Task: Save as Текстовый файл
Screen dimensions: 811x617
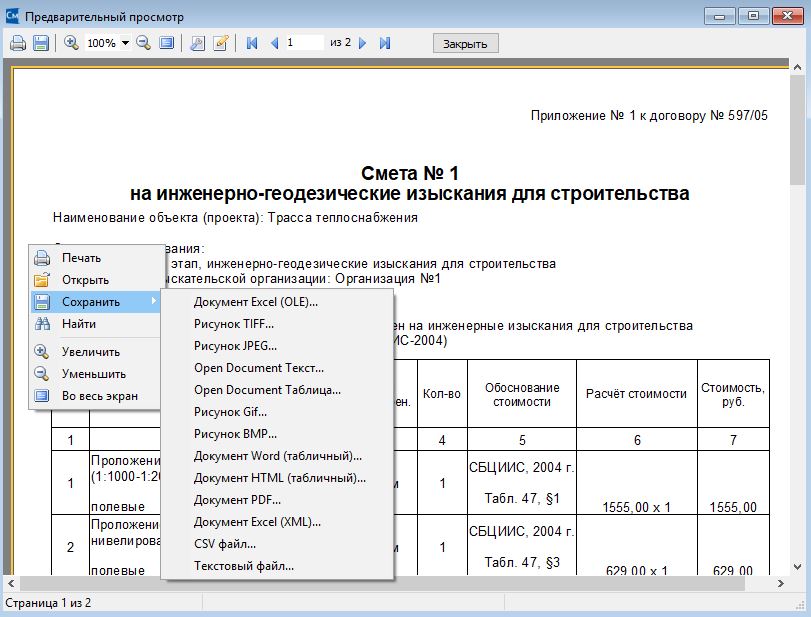Action: pyautogui.click(x=277, y=566)
